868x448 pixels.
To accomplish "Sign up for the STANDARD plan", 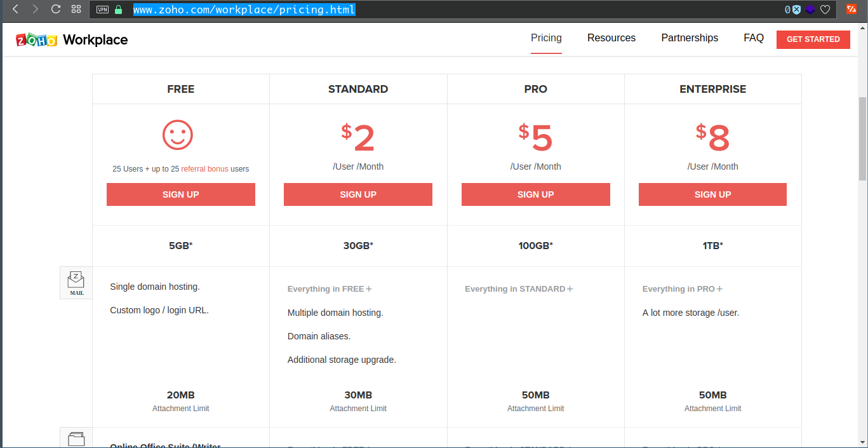I will 358,194.
